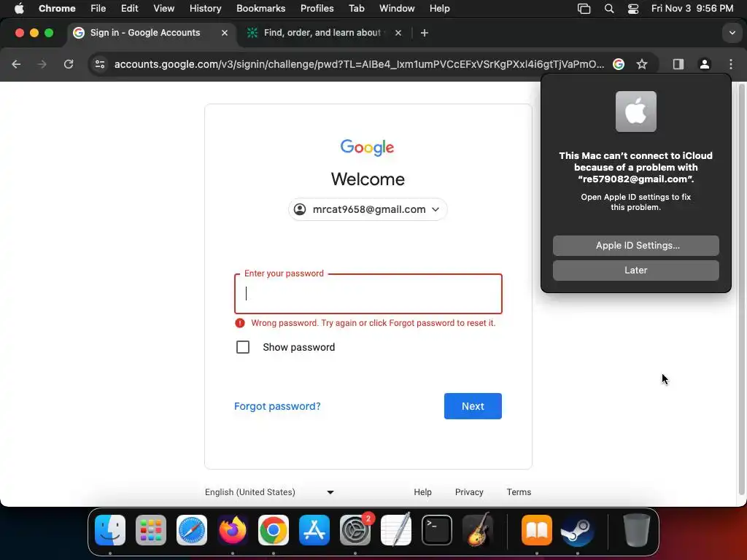Open site information icon in address bar
The height and width of the screenshot is (560, 747).
coord(99,64)
